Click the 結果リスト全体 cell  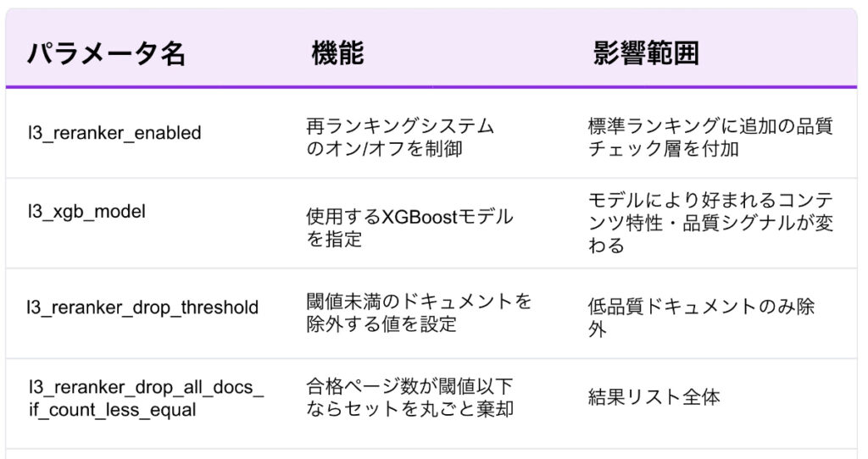coord(654,397)
